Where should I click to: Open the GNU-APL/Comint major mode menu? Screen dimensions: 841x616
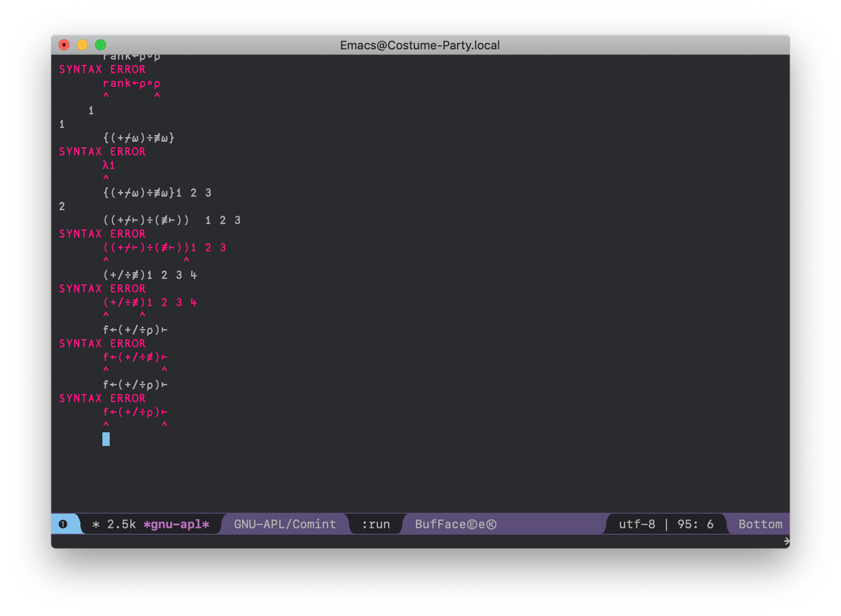click(x=285, y=524)
